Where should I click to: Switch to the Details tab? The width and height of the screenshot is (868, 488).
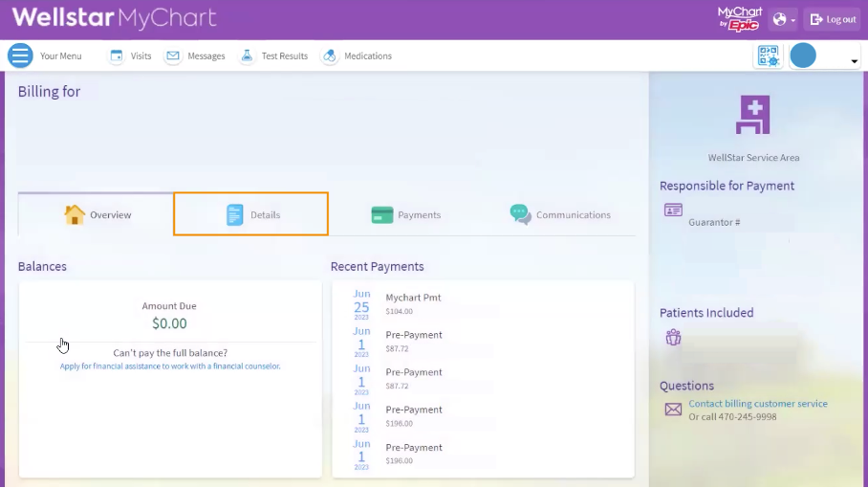250,214
